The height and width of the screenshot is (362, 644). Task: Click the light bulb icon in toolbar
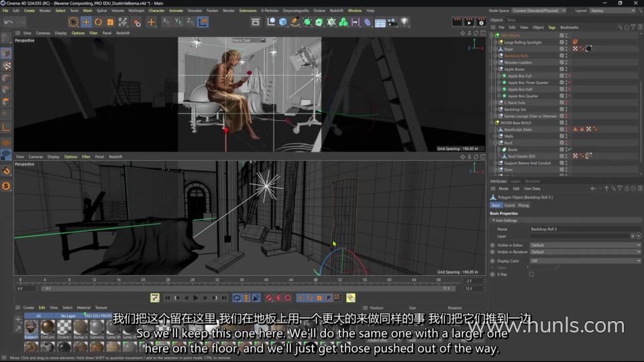pyautogui.click(x=405, y=22)
